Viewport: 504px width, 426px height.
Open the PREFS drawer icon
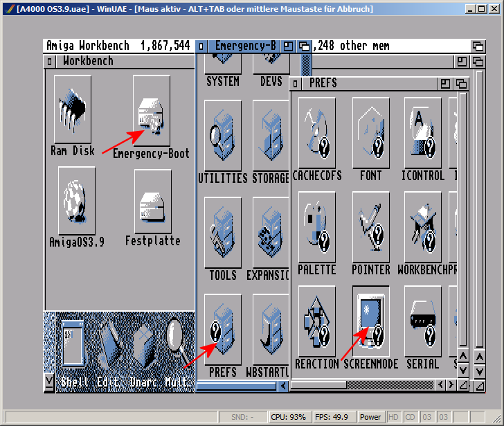coord(223,330)
